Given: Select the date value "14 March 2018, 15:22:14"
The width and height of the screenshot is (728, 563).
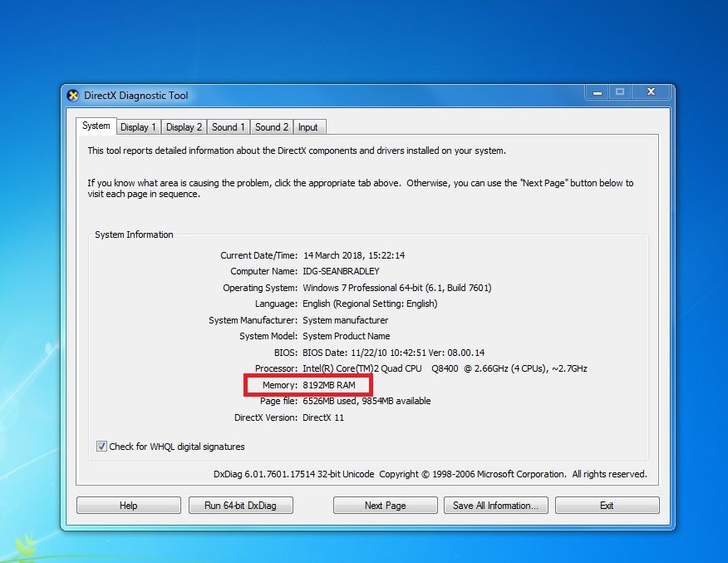Looking at the screenshot, I should (354, 255).
